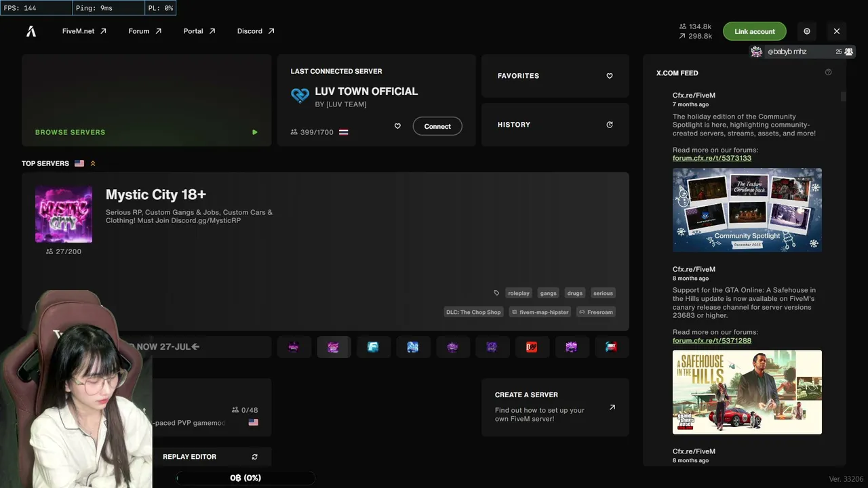Open the History section
The image size is (868, 488).
[x=555, y=125]
